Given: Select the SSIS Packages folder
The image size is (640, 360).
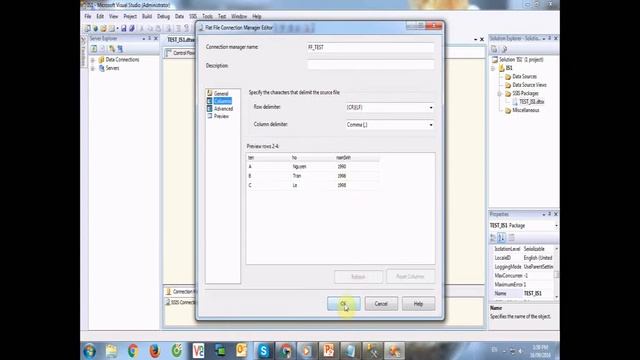Looking at the screenshot, I should (x=525, y=93).
